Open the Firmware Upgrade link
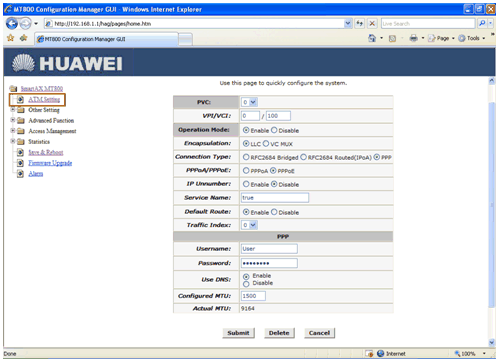The height and width of the screenshot is (362, 501). click(x=50, y=163)
